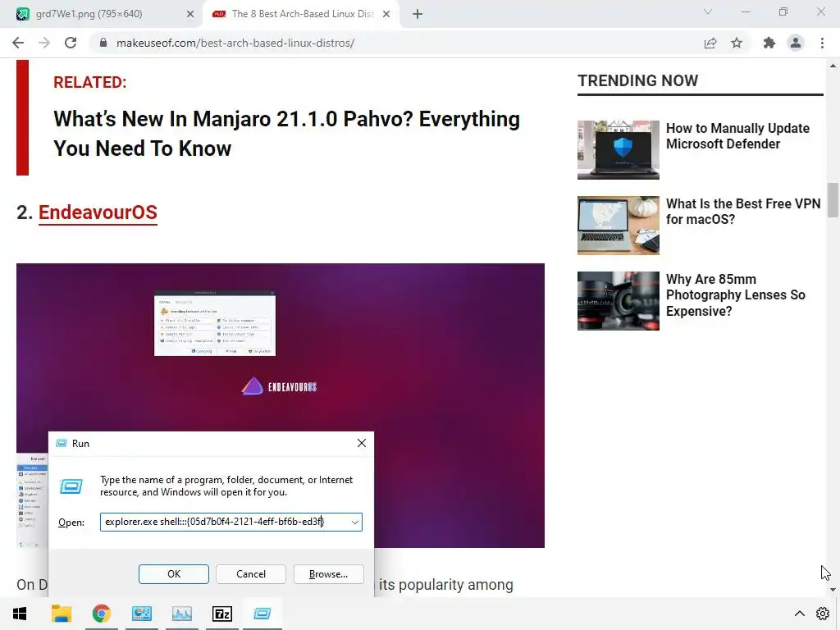Go back using browser back arrow
Image resolution: width=840 pixels, height=630 pixels.
click(18, 43)
